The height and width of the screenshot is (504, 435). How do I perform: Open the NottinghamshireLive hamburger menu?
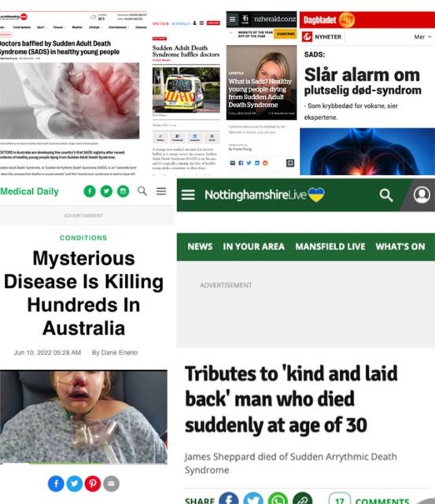click(x=188, y=195)
